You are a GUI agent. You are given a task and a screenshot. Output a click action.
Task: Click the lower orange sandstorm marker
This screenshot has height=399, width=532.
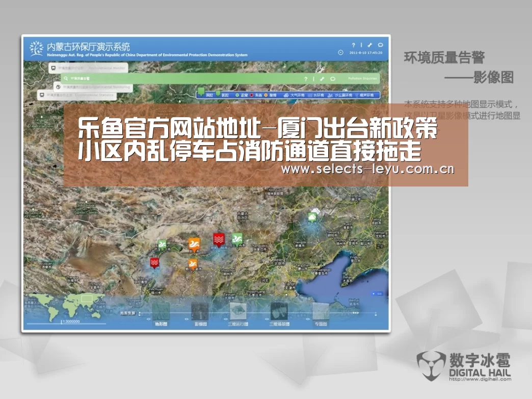(193, 264)
